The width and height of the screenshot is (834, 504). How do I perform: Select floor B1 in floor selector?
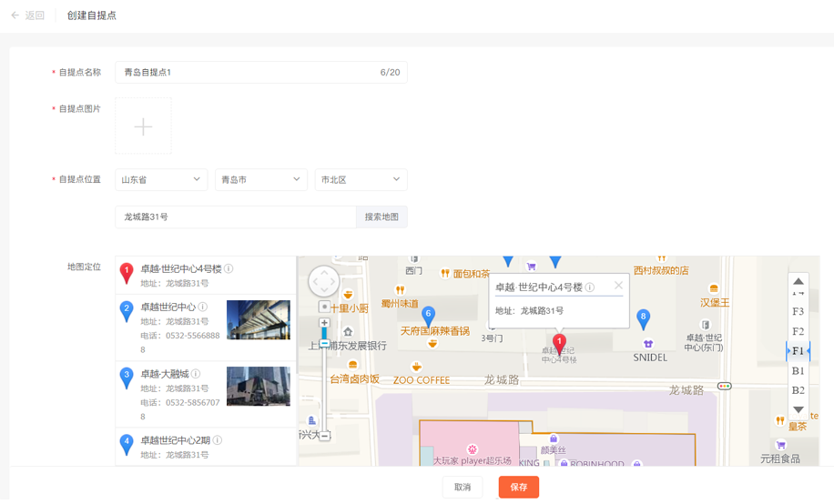[x=798, y=370]
